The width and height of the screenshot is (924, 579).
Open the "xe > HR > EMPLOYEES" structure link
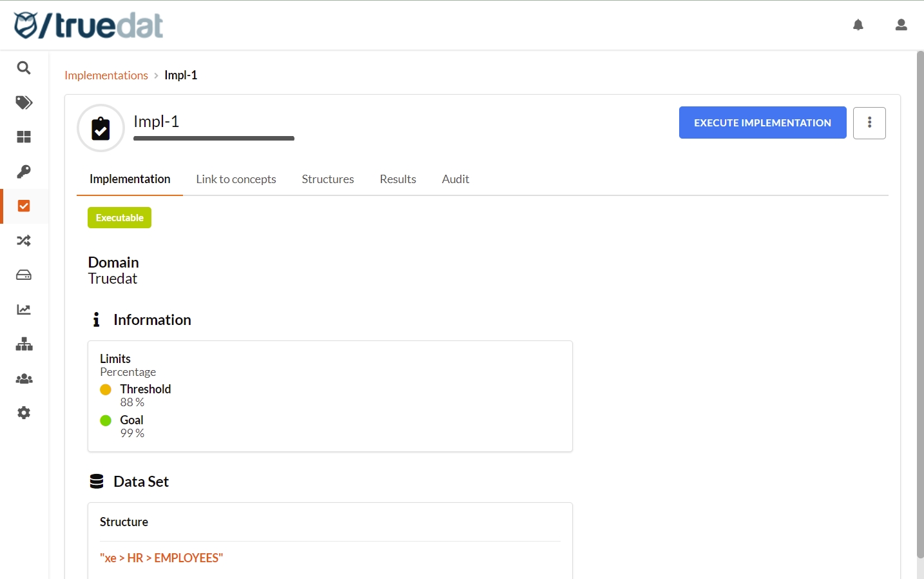161,558
